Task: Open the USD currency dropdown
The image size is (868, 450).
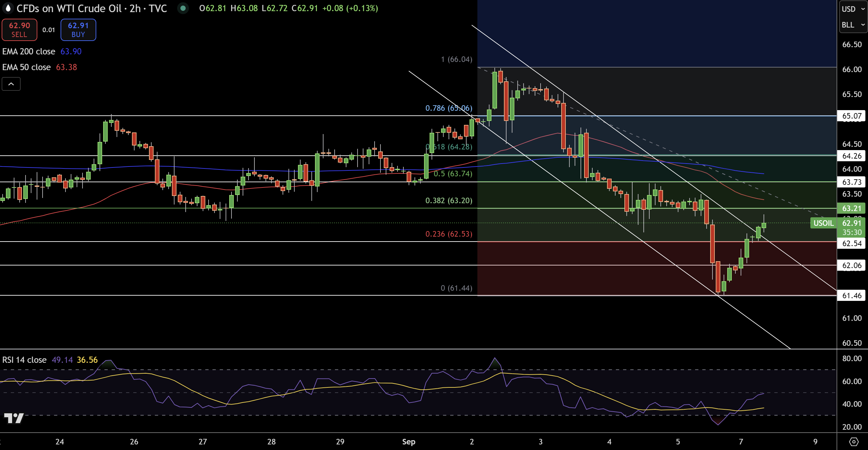Action: pos(853,9)
